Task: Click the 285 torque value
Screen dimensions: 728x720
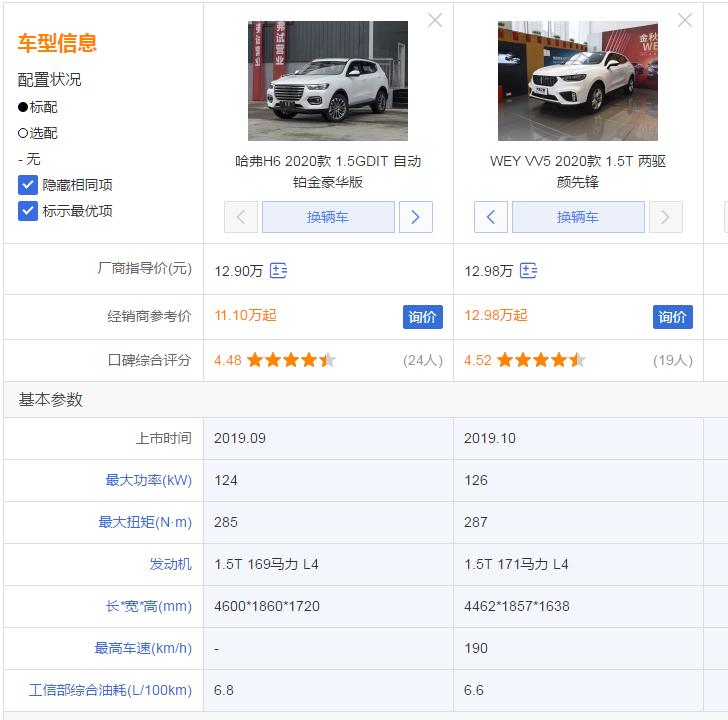Action: (226, 522)
